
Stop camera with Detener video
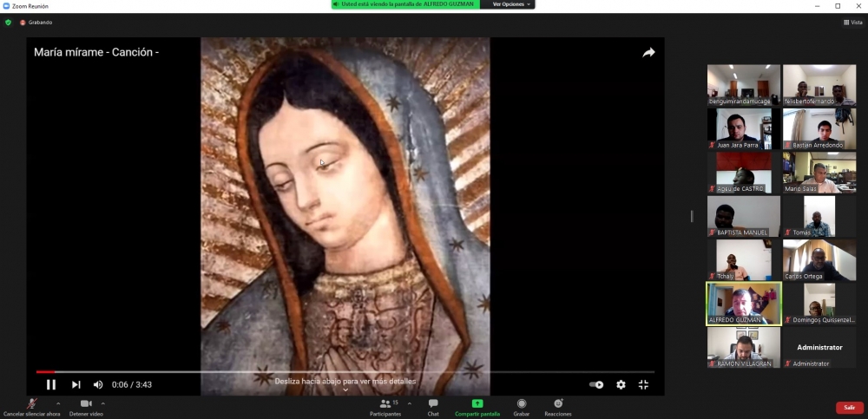(x=86, y=407)
